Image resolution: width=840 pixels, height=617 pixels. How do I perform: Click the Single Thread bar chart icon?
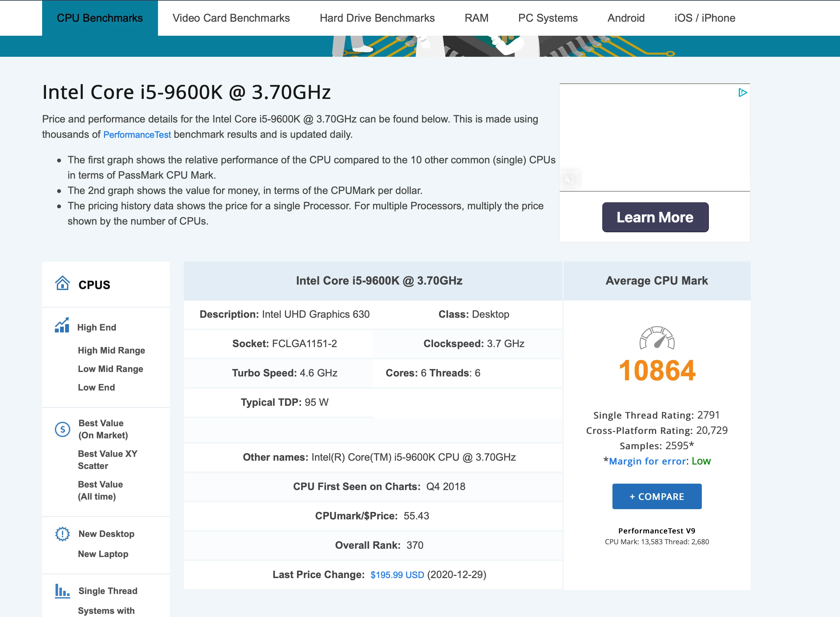(62, 591)
